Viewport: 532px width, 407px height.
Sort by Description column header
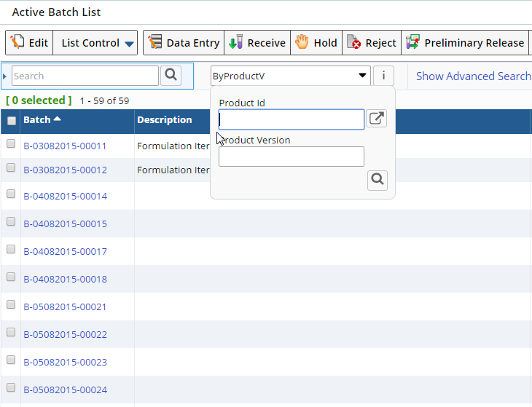click(x=165, y=120)
